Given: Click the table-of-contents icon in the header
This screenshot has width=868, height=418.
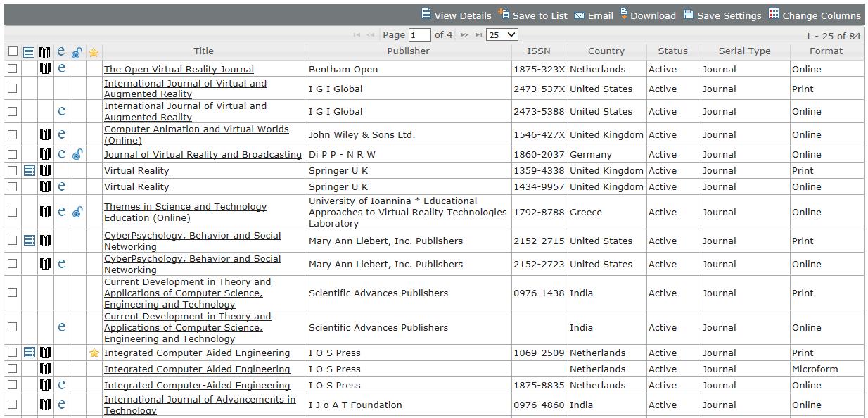Looking at the screenshot, I should tap(29, 52).
